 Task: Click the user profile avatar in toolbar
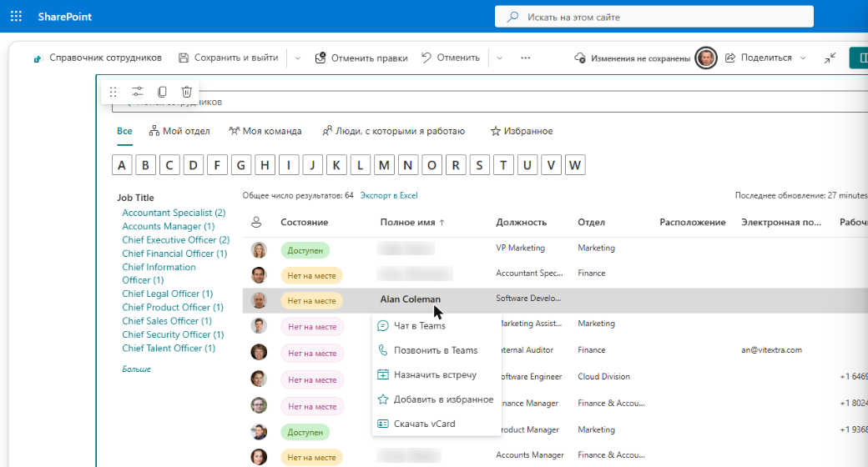[x=706, y=58]
